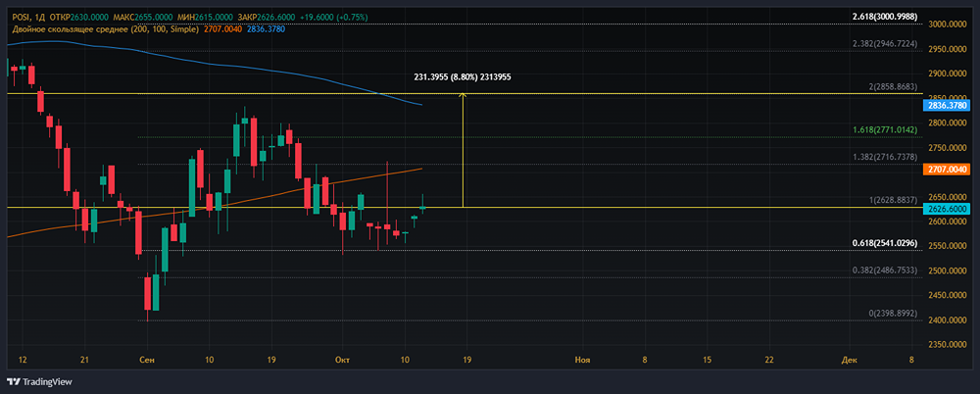Click the 2800.0000 price axis label

point(948,123)
